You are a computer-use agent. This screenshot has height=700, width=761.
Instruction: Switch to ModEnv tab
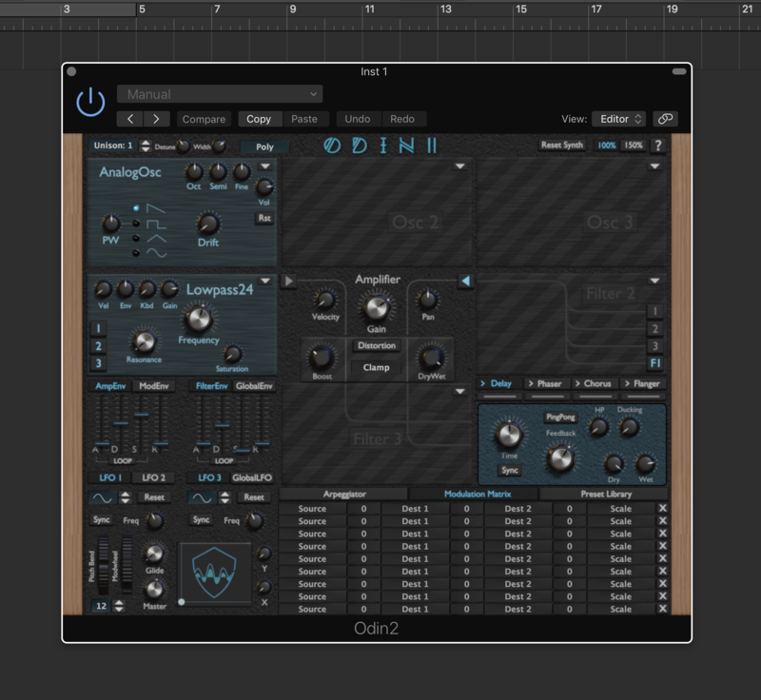pyautogui.click(x=154, y=385)
